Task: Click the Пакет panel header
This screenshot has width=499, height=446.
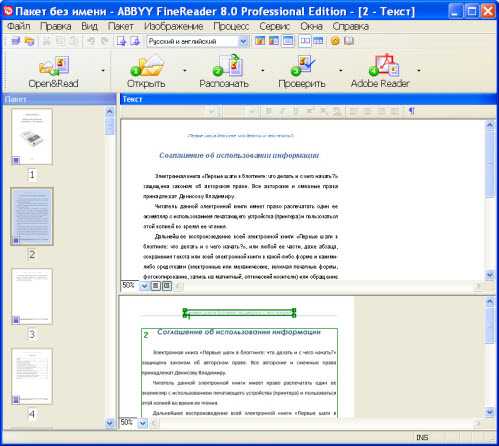Action: tap(59, 99)
